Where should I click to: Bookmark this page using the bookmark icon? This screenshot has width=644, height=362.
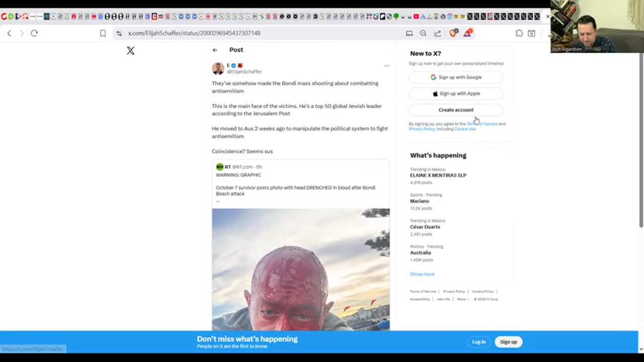pos(103,33)
